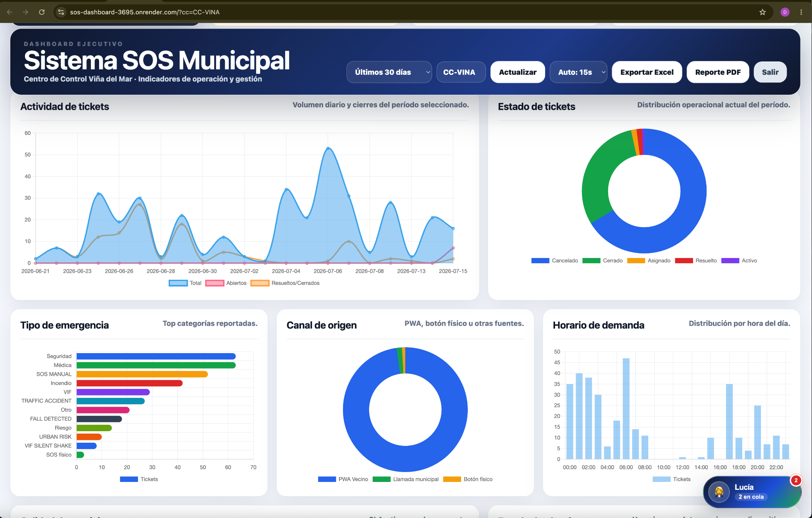Log out with the Salir button
812x518 pixels.
pos(770,72)
